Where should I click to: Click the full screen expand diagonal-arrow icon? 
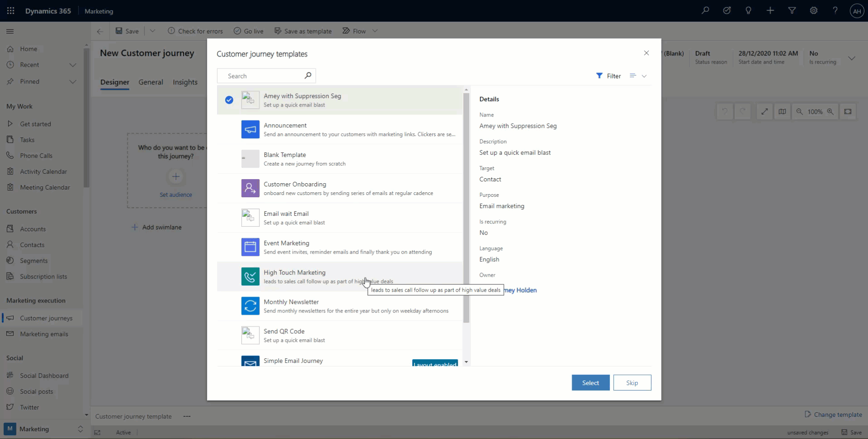(x=765, y=112)
